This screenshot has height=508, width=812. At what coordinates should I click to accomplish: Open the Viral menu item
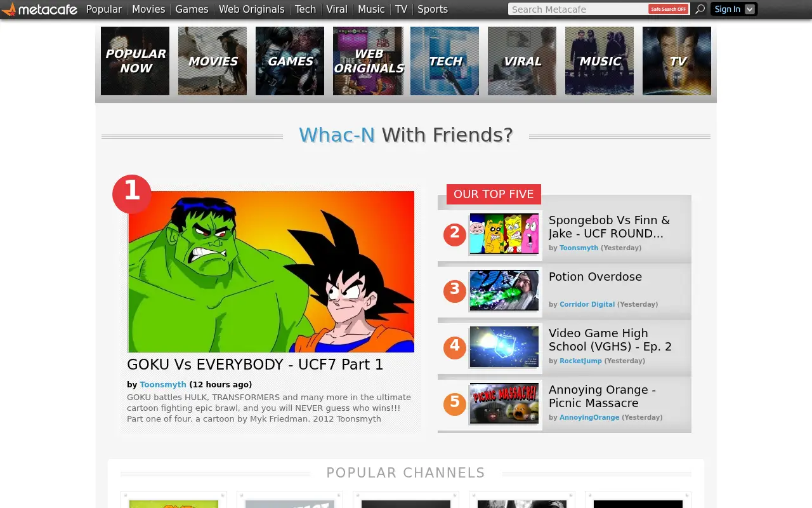coord(337,9)
